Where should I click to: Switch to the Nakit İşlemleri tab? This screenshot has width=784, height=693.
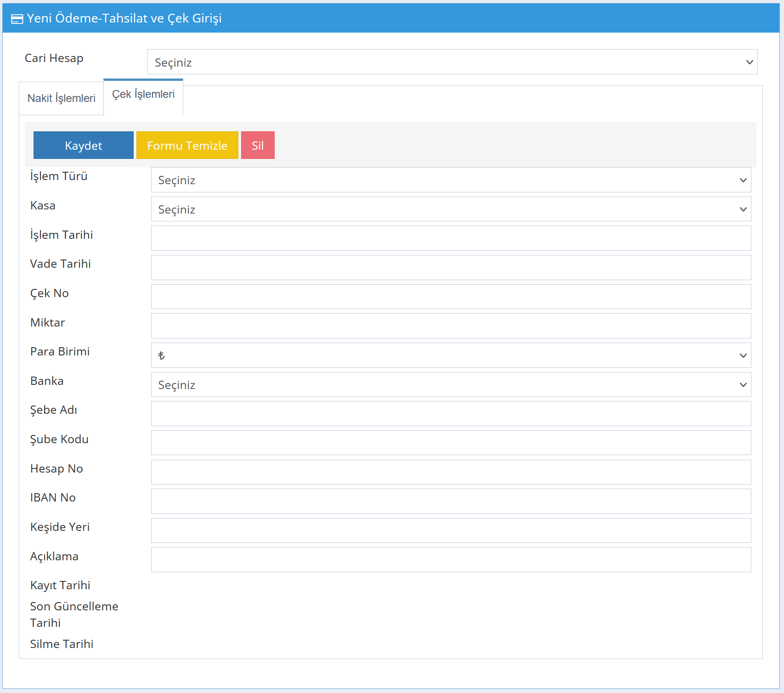[x=62, y=98]
